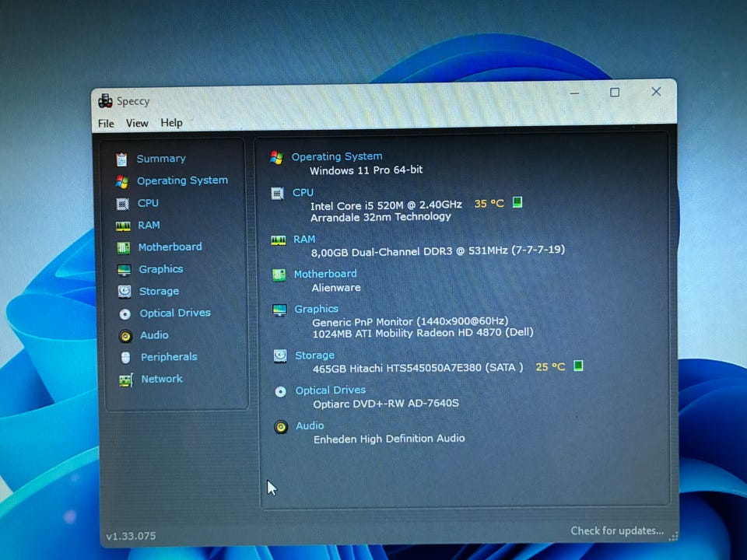Screen dimensions: 747x560
Task: Click the Windows flag icon in summary panel
Action: 276,158
